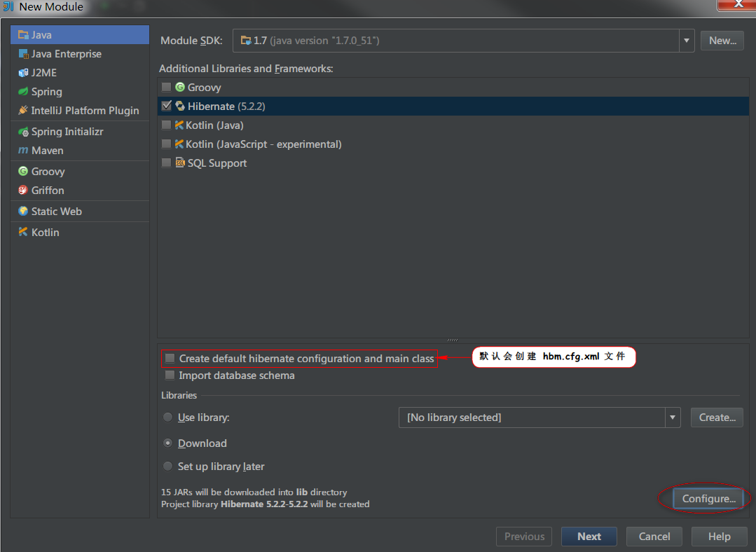
Task: Click the SQL Support icon
Action: (x=180, y=163)
